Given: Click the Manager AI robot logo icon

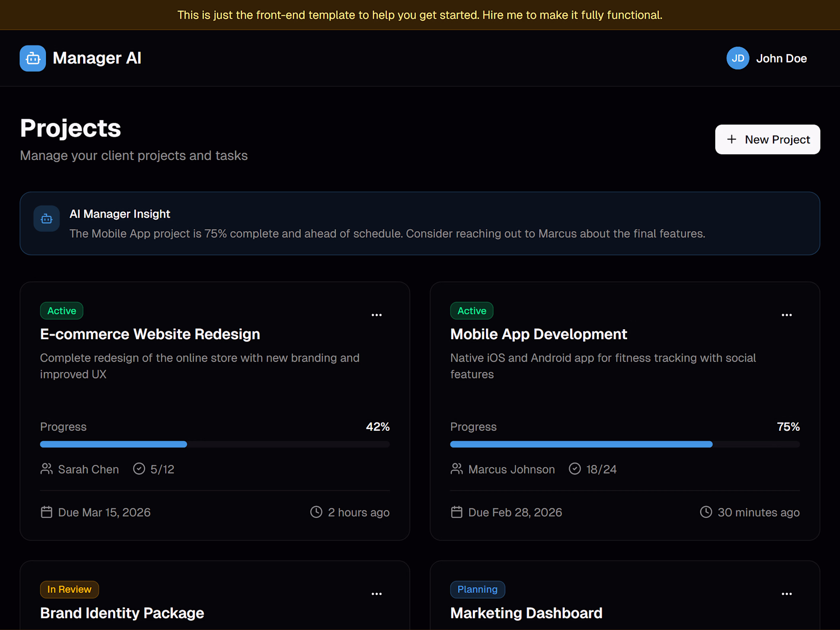Looking at the screenshot, I should point(32,58).
